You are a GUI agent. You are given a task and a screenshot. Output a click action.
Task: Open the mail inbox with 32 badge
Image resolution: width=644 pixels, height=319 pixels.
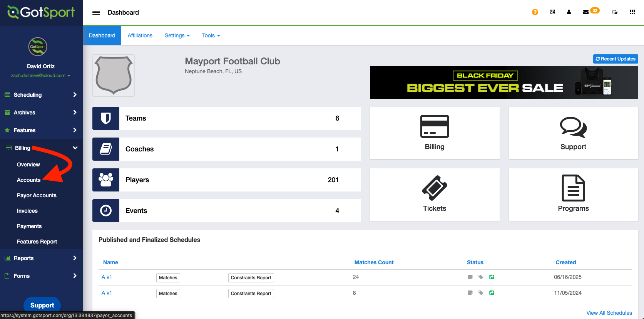point(586,12)
